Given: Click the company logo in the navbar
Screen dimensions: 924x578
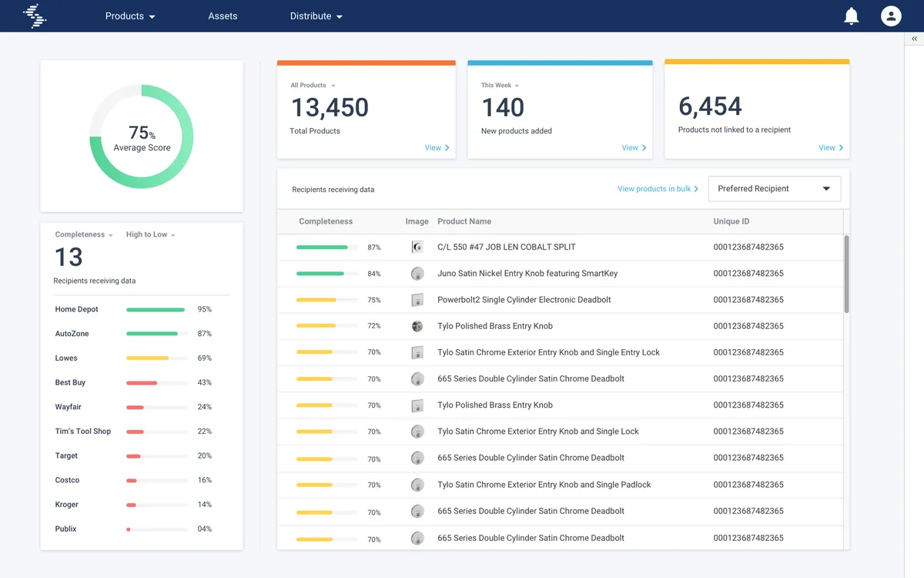Looking at the screenshot, I should click(35, 16).
